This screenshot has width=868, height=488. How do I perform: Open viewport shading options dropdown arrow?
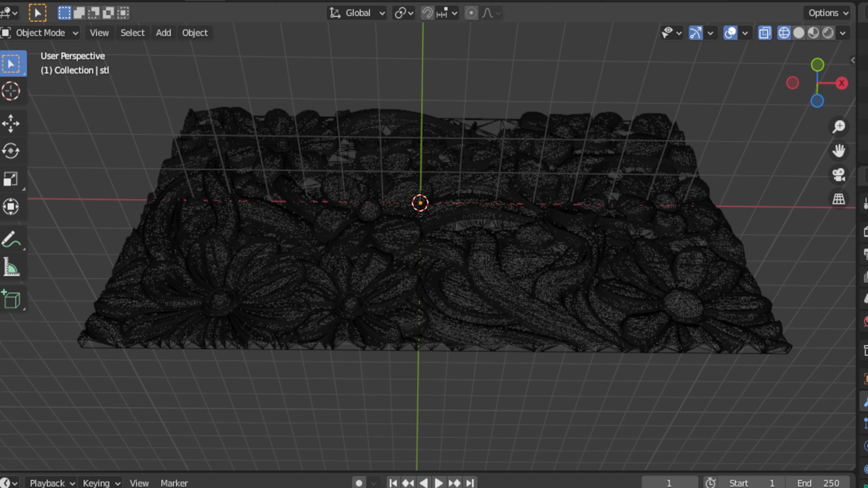[x=843, y=33]
